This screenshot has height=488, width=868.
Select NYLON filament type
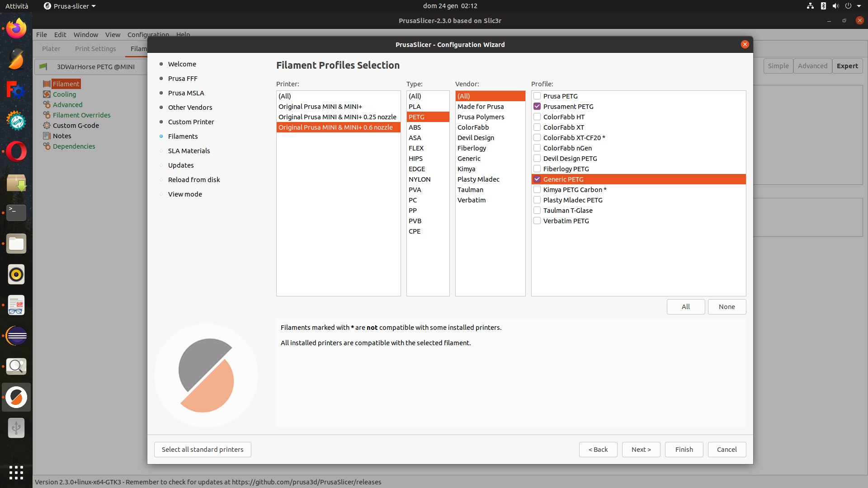[x=428, y=179]
